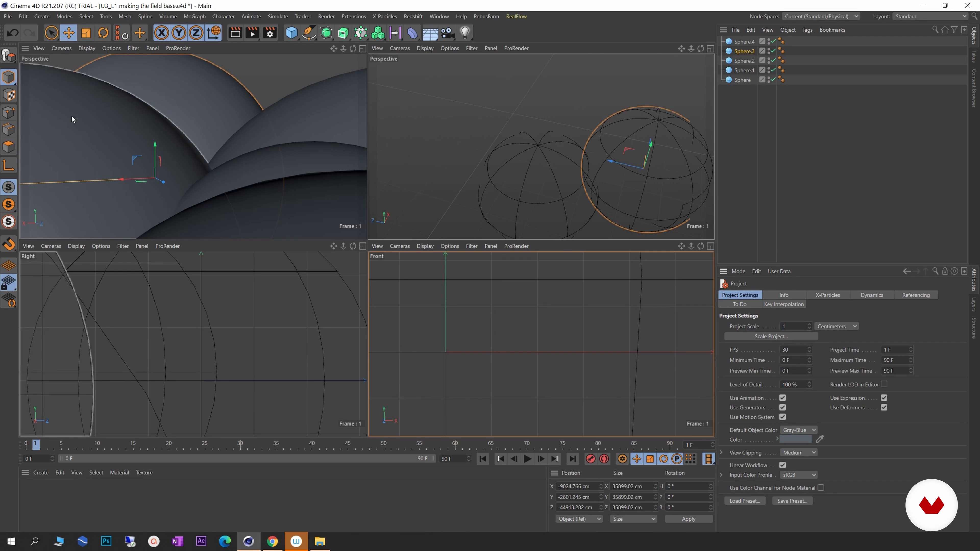Play the animation forward
This screenshot has width=980, height=551.
click(x=527, y=459)
